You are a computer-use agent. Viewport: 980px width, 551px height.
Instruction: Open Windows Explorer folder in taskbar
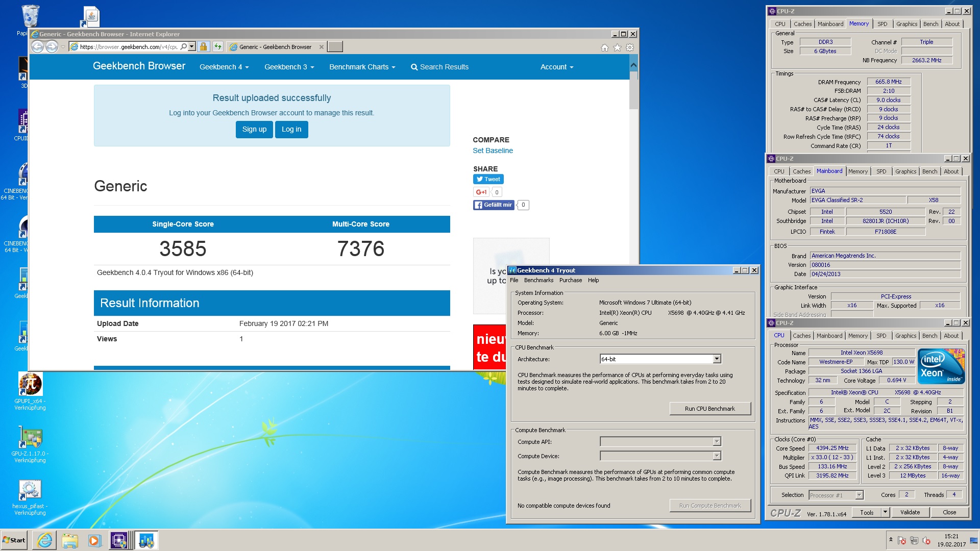tap(70, 540)
